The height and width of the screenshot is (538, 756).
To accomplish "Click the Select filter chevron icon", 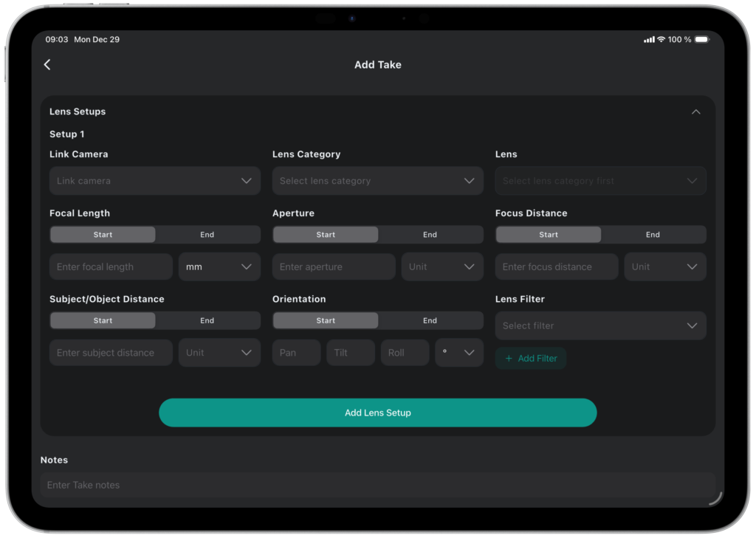I will click(x=692, y=325).
